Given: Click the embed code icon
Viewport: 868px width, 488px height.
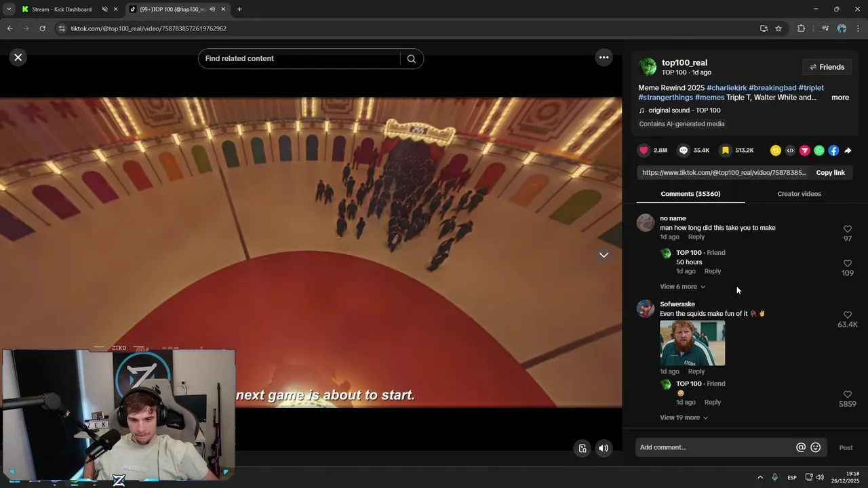Looking at the screenshot, I should 790,150.
